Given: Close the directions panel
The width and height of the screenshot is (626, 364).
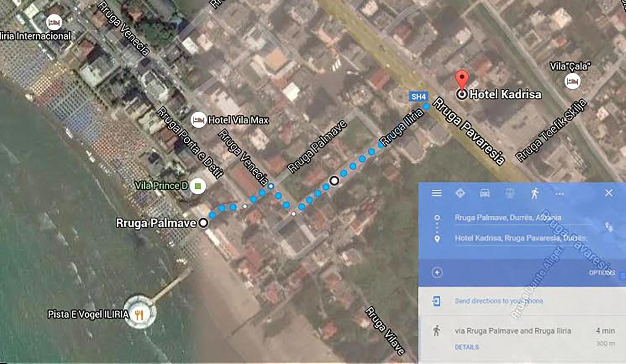Looking at the screenshot, I should tap(609, 193).
